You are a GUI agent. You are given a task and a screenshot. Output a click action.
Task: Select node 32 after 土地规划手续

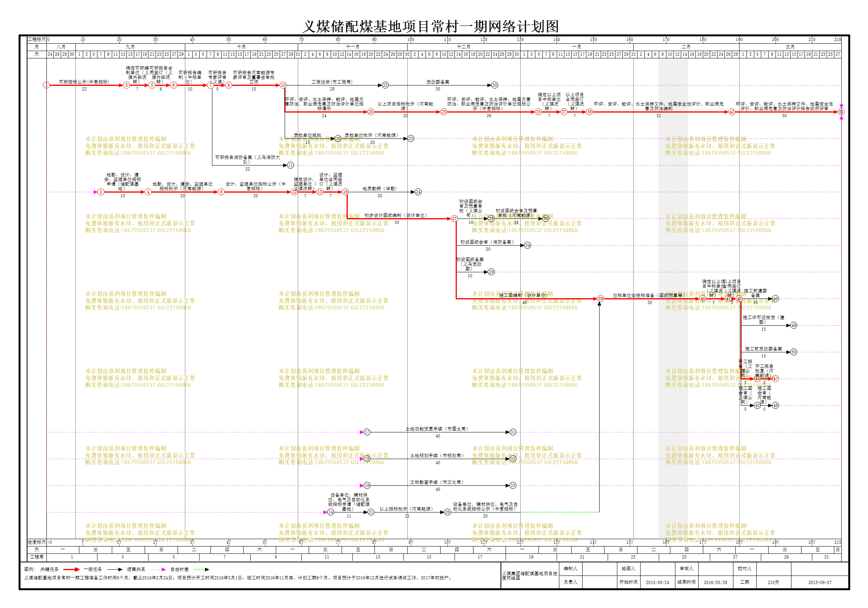513,459
